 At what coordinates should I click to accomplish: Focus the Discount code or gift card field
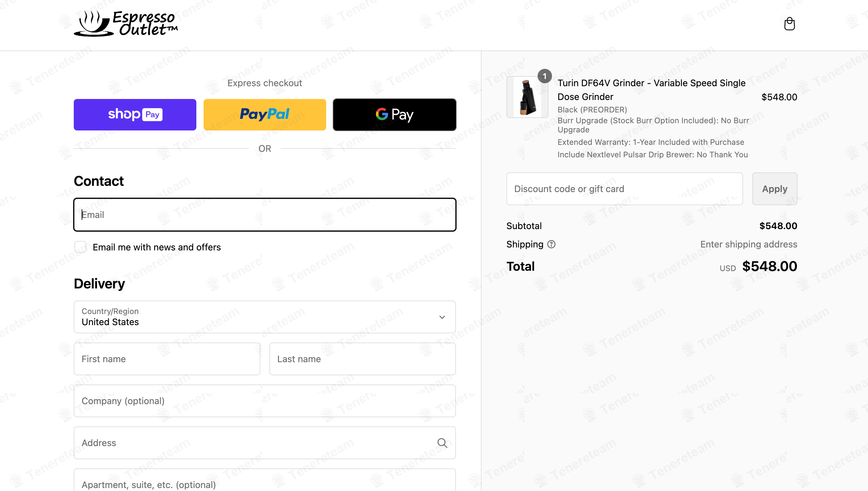pos(624,189)
